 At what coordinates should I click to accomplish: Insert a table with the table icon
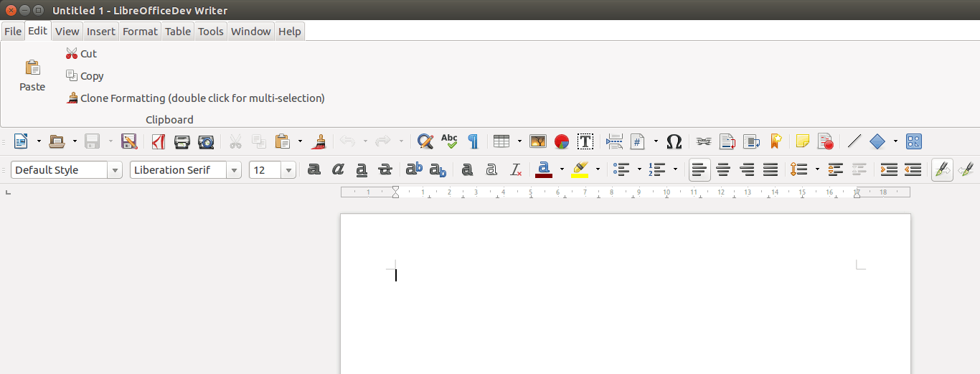[x=501, y=141]
